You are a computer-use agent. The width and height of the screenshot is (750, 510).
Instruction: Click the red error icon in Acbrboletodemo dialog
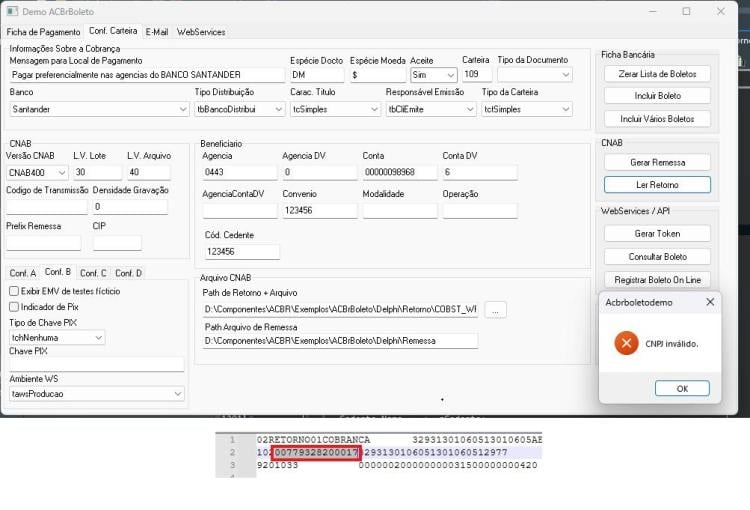[x=626, y=343]
